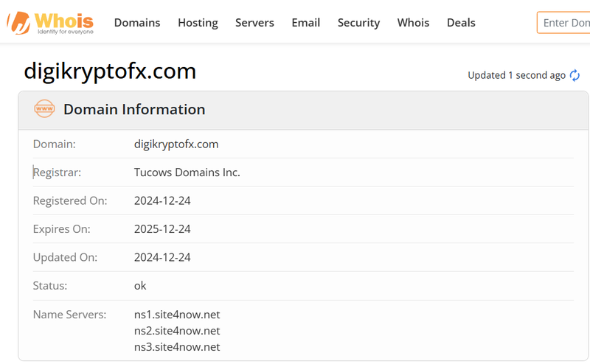Click the orange www globe icon

44,108
